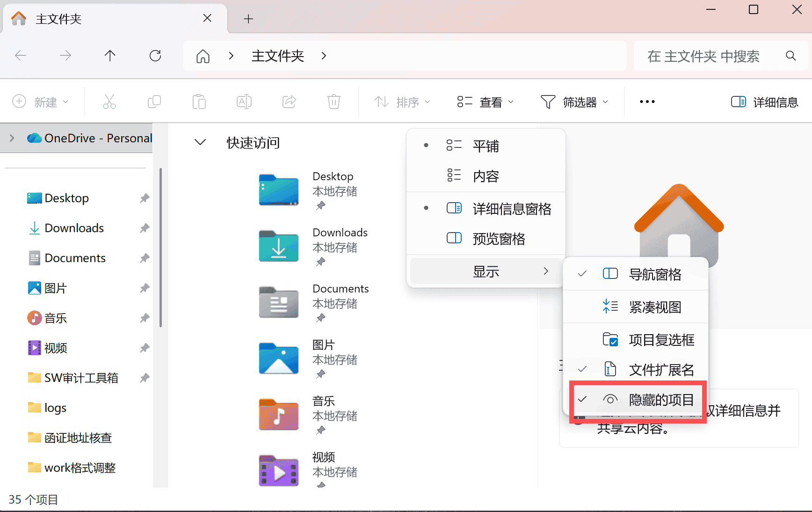The height and width of the screenshot is (512, 812).
Task: Click the 主文件夹 tab title
Action: [x=59, y=19]
